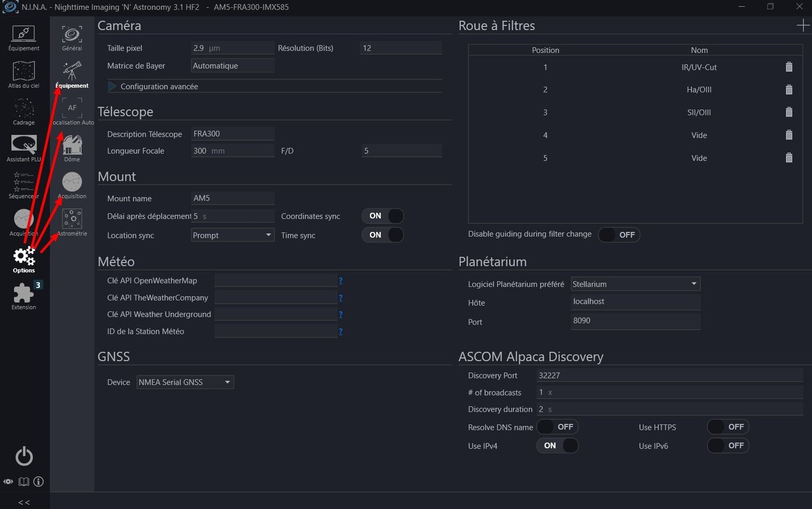
Task: Toggle Disable guiding during filter change
Action: point(619,235)
